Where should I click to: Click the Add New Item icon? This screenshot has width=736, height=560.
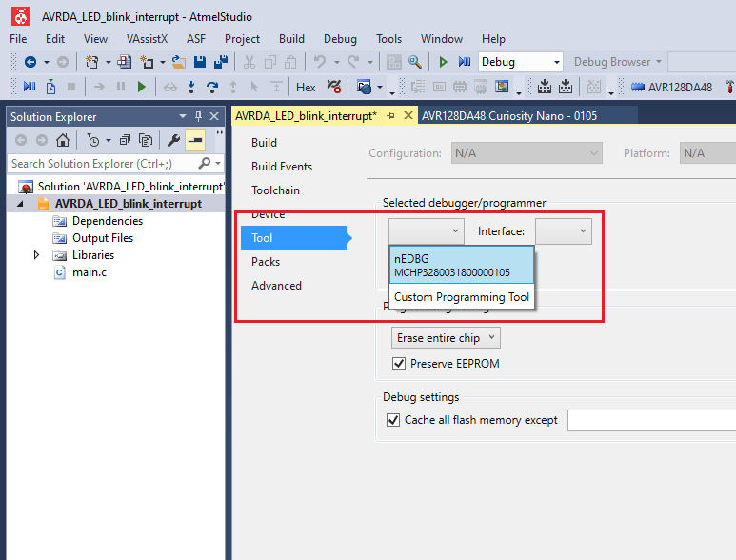coord(148,62)
